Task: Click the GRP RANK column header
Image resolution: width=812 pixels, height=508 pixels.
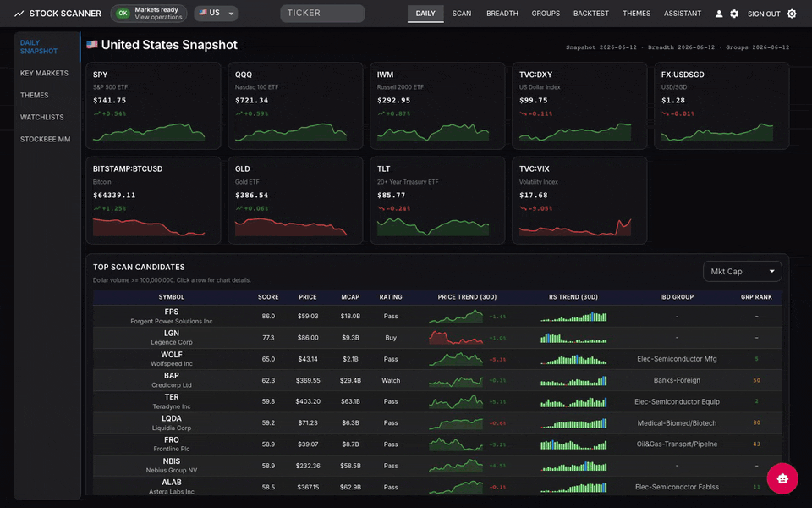Action: (756, 297)
